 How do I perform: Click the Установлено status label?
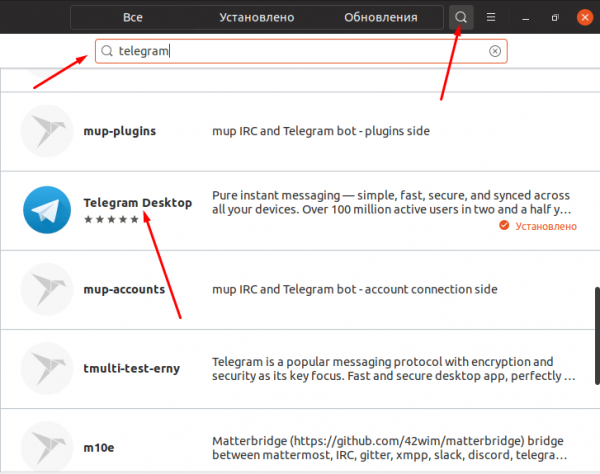546,226
